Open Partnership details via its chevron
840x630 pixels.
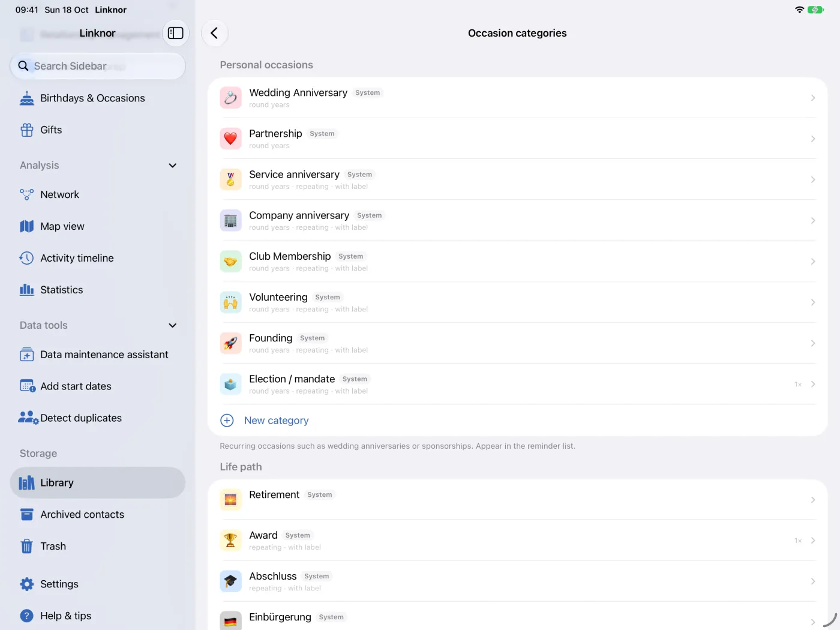pyautogui.click(x=813, y=139)
